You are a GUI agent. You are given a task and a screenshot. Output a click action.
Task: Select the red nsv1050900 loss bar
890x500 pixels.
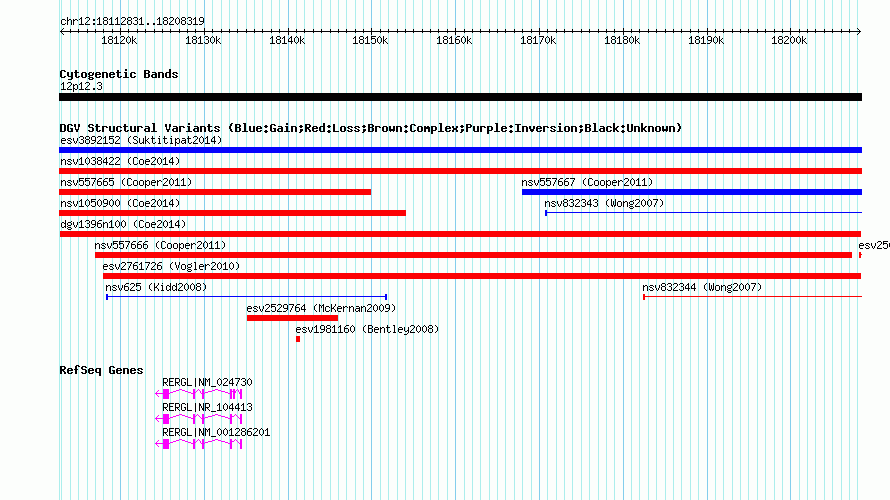[232, 213]
